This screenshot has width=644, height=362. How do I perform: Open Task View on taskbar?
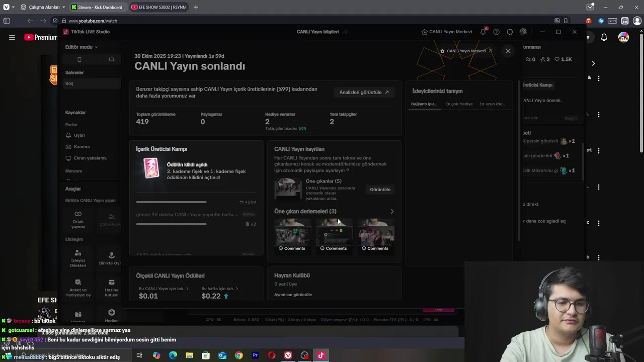(139, 355)
